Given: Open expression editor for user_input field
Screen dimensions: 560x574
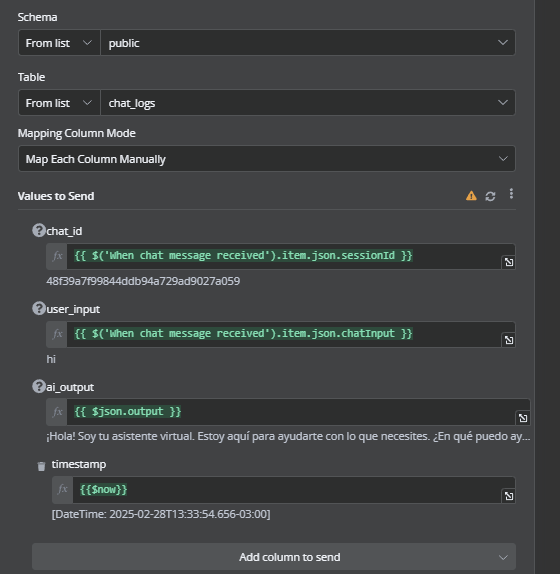Looking at the screenshot, I should (x=509, y=340).
